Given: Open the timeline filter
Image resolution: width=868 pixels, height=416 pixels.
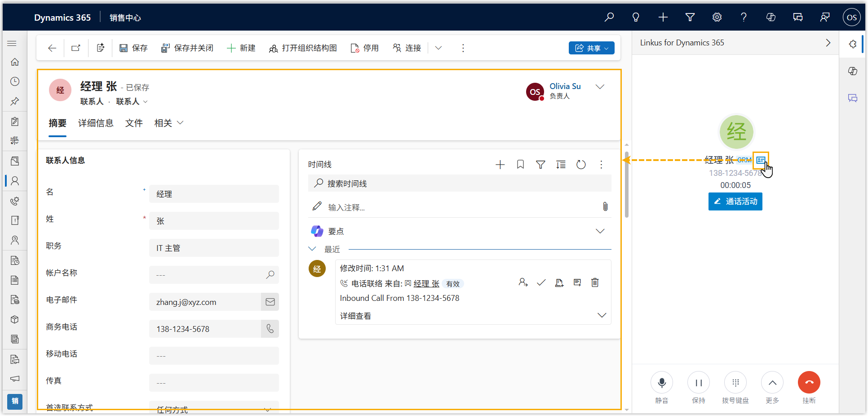Looking at the screenshot, I should tap(540, 165).
